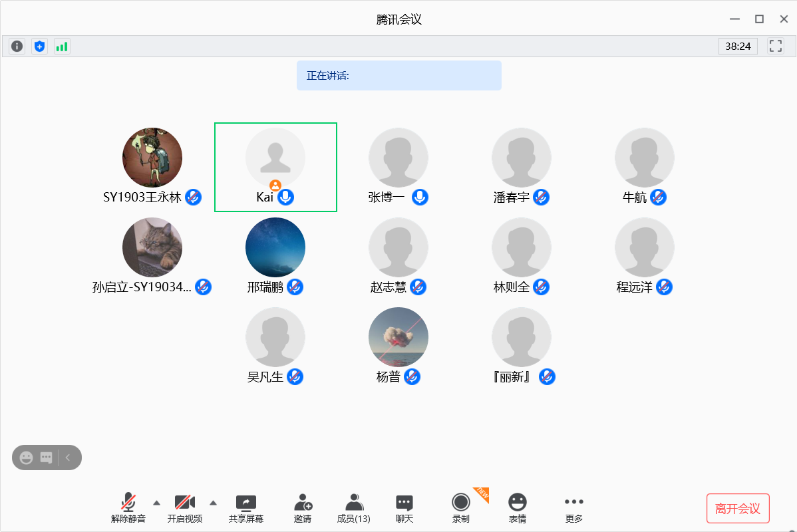Expand the video options arrow
The image size is (797, 532).
(213, 502)
